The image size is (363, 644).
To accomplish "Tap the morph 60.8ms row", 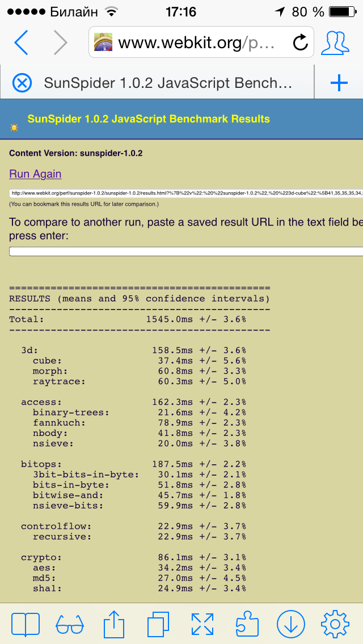I will pyautogui.click(x=140, y=371).
